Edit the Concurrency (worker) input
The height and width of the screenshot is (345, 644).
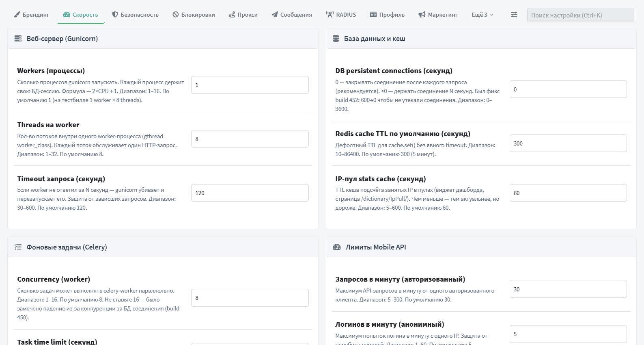tap(250, 298)
